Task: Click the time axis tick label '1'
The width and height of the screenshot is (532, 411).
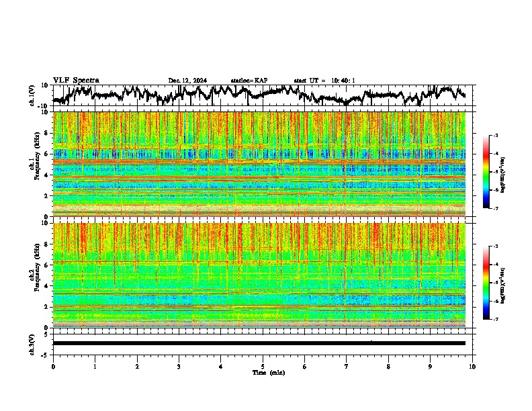Action: point(95,367)
